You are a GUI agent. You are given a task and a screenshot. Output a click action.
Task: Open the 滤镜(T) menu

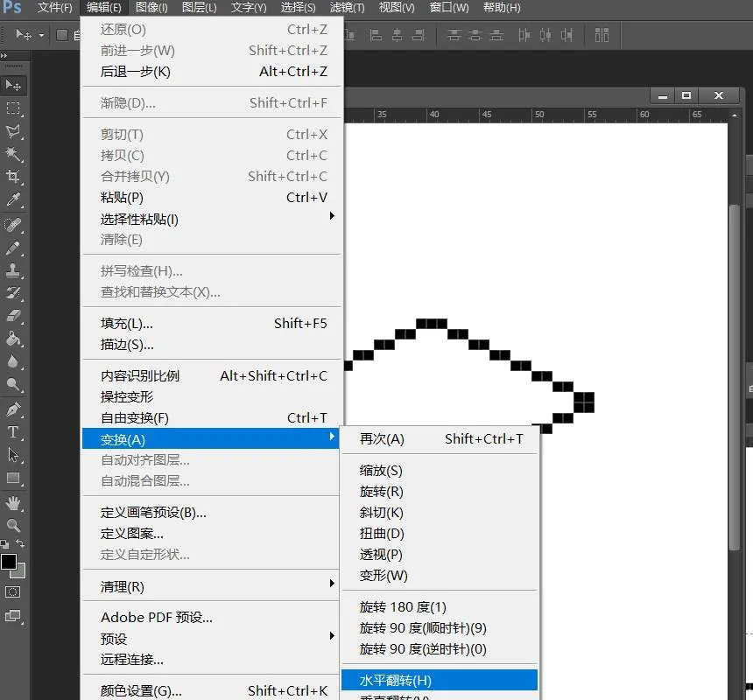pos(348,8)
